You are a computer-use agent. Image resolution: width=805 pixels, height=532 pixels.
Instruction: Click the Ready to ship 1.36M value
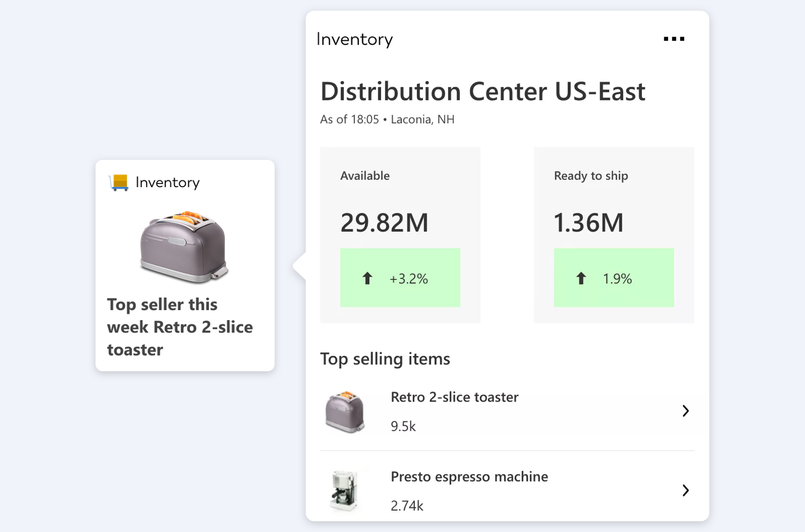pyautogui.click(x=588, y=223)
